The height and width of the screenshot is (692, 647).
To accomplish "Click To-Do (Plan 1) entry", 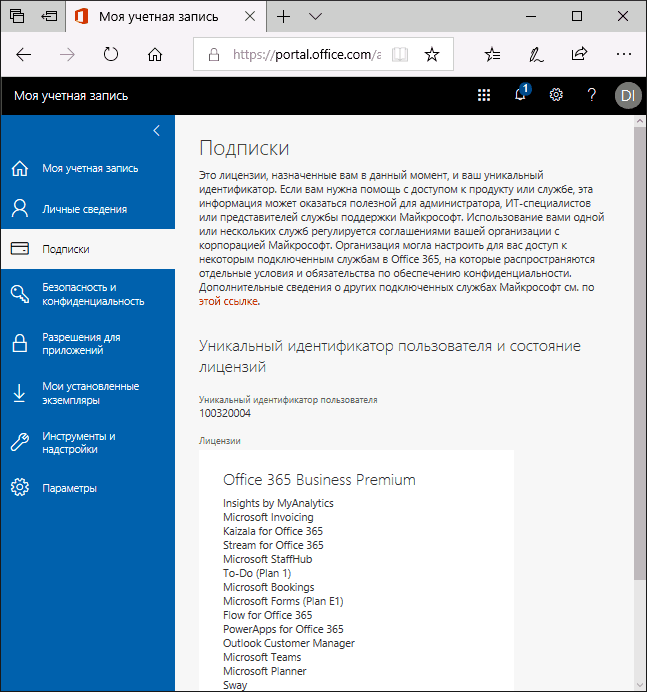I will (257, 573).
